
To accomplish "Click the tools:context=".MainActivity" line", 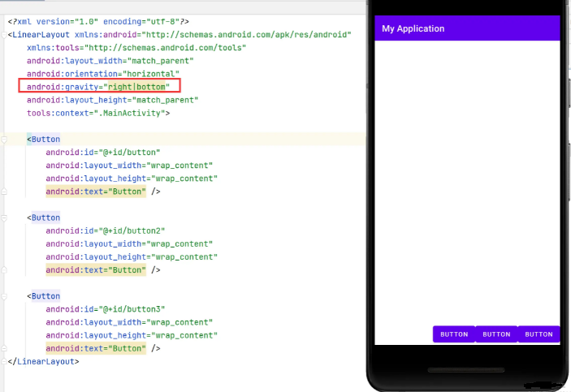I will point(98,113).
